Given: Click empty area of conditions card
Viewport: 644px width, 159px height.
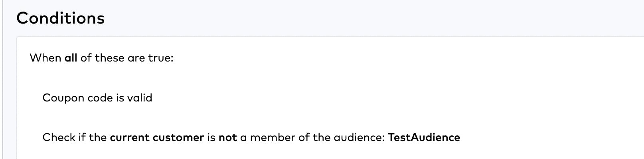Looking at the screenshot, I should coord(399,80).
